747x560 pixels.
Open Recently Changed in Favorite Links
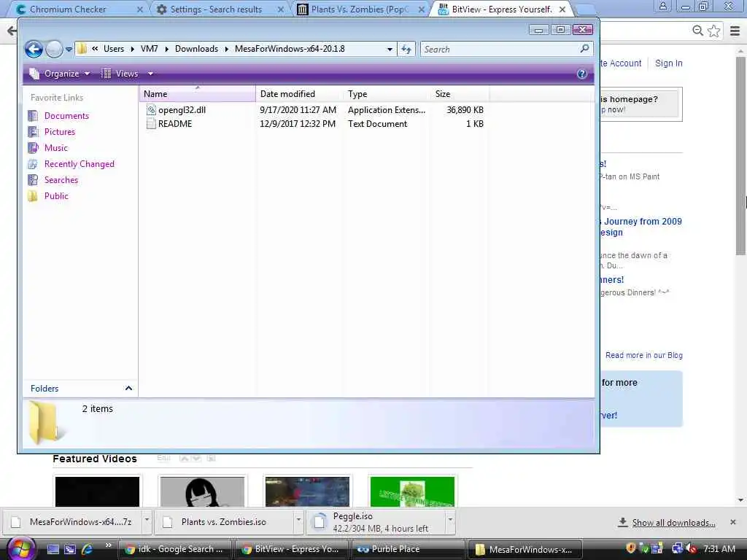point(79,164)
